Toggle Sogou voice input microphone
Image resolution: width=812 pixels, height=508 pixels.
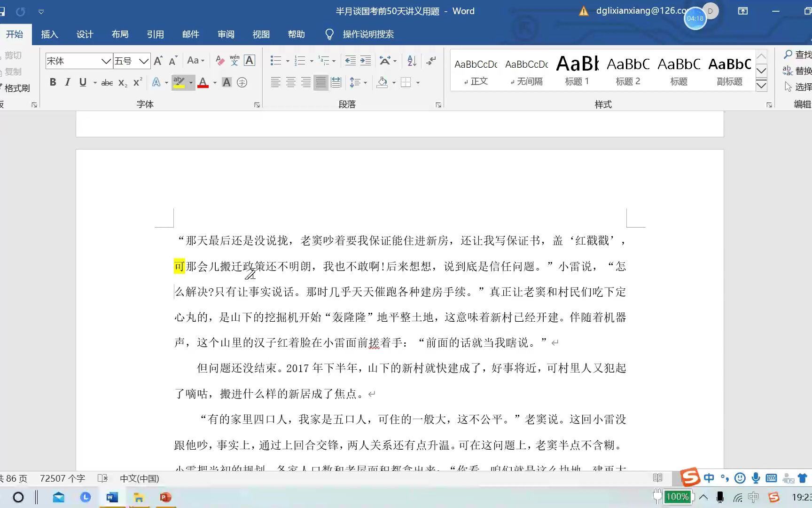pyautogui.click(x=756, y=478)
